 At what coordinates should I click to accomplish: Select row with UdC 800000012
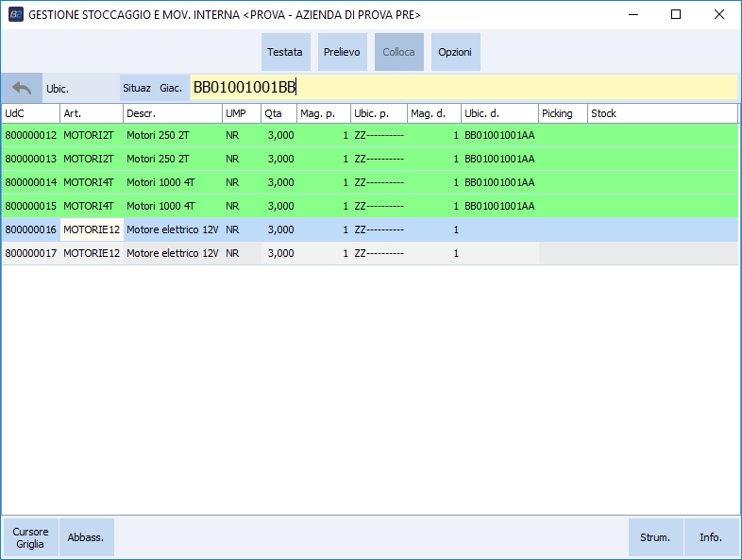tap(31, 135)
